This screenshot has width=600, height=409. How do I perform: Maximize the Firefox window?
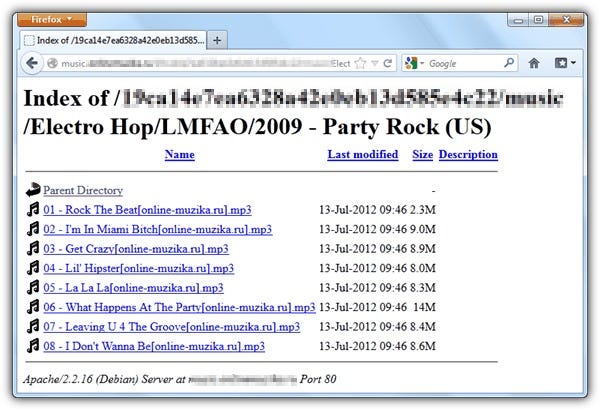[538, 20]
